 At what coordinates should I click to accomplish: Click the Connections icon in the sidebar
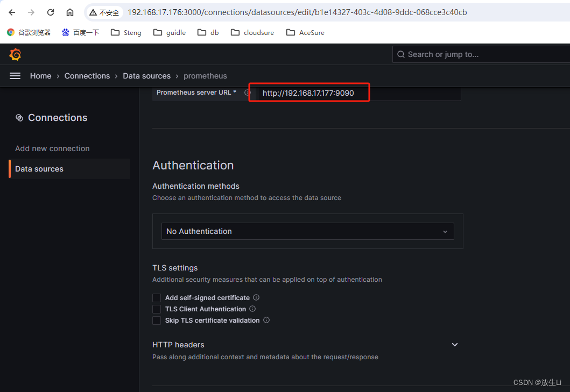click(x=20, y=117)
